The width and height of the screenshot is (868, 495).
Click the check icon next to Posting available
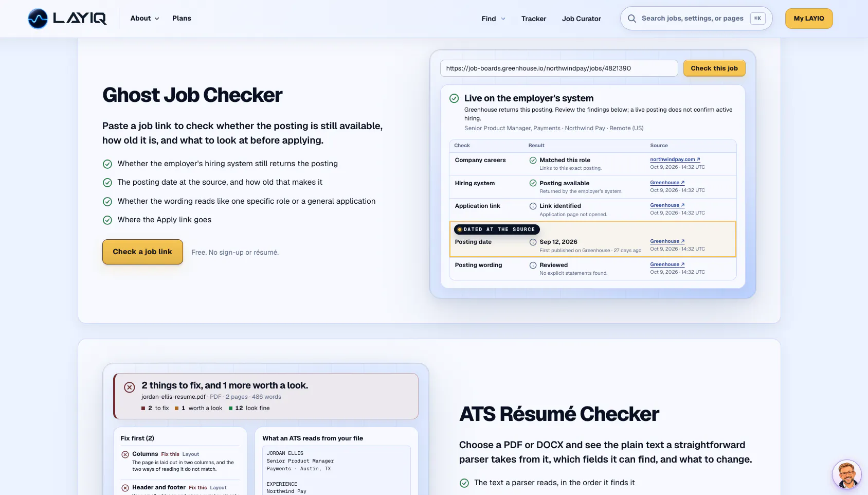point(533,183)
